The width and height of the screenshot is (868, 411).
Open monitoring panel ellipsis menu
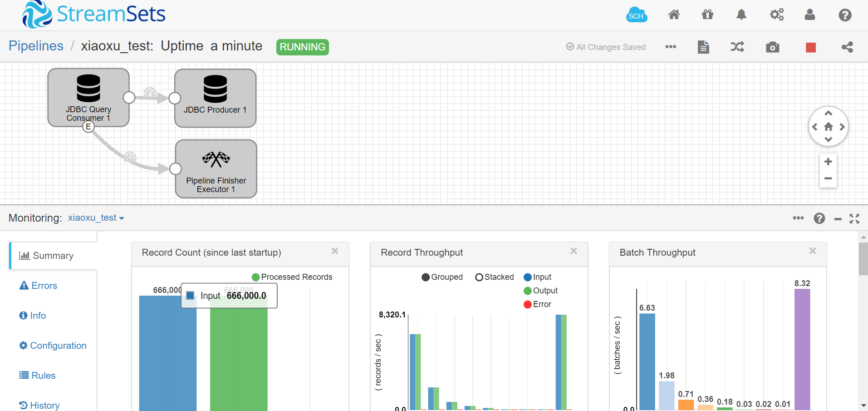[798, 218]
